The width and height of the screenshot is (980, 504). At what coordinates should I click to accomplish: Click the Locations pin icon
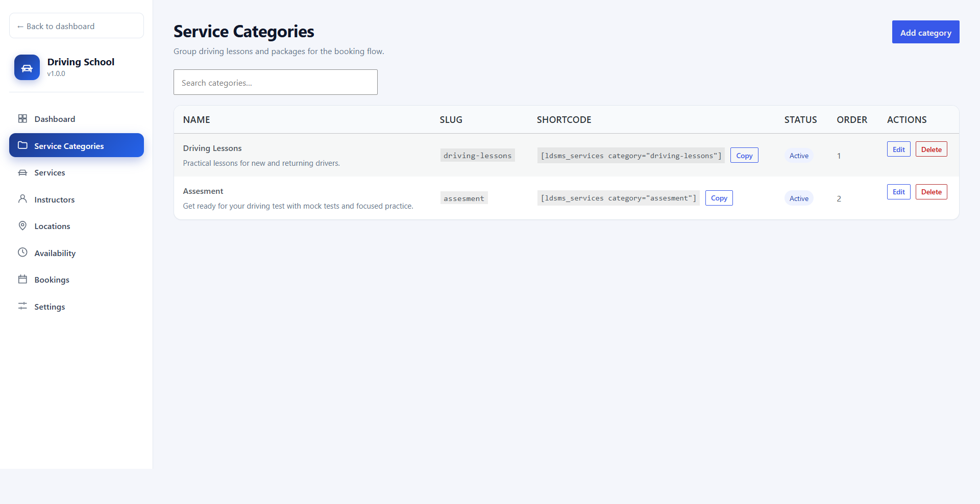(22, 225)
